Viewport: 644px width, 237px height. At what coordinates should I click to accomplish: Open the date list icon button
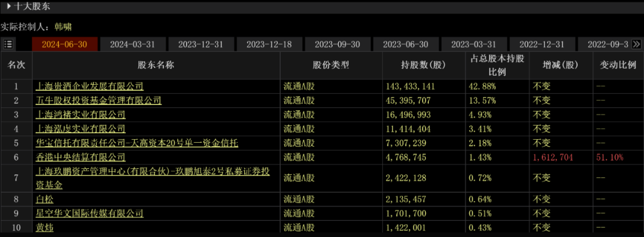(8, 44)
